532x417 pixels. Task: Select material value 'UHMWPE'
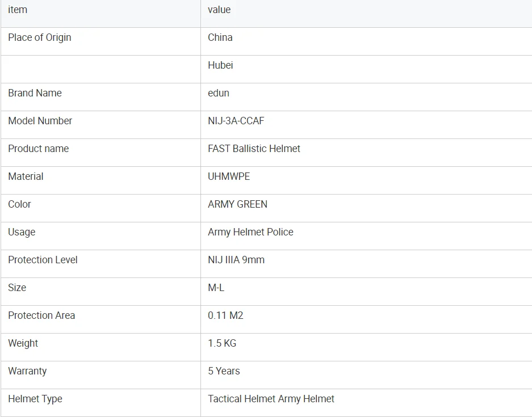click(229, 176)
